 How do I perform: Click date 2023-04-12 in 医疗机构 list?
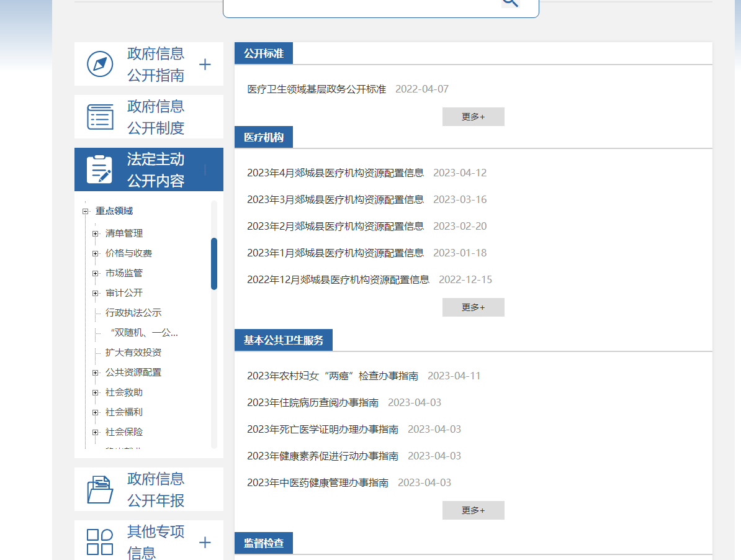point(460,173)
